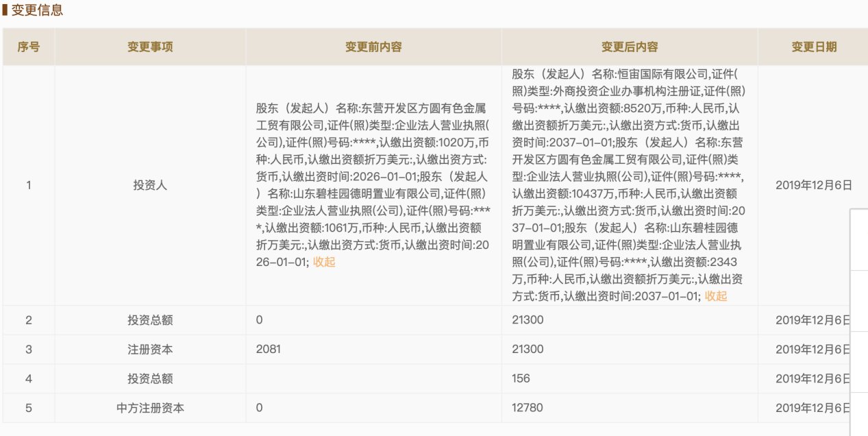The image size is (868, 436).
Task: Click the date in the 中方注册资本 row
Action: click(813, 408)
